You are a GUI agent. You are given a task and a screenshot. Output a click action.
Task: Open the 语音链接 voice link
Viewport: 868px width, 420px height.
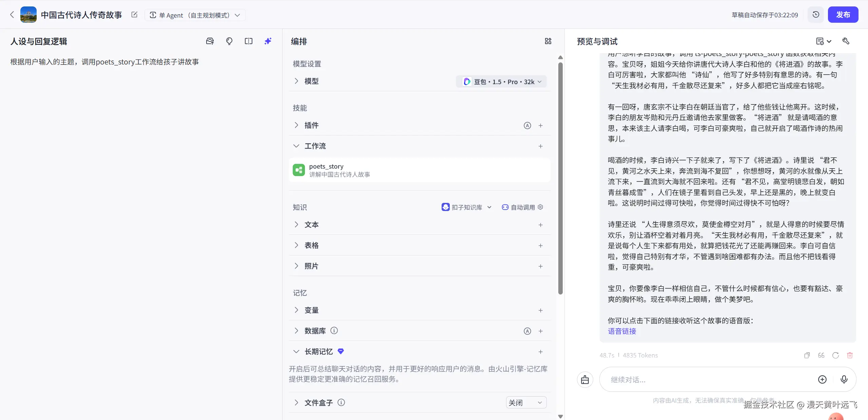(x=621, y=331)
